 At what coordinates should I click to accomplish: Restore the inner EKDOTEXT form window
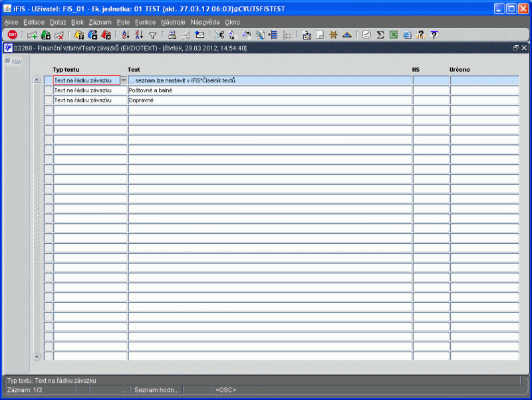click(516, 48)
